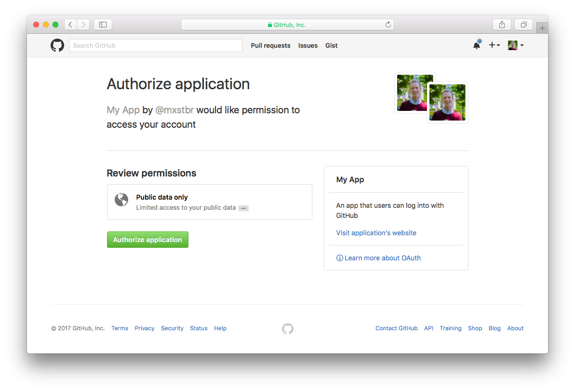Toggle the Safari sidebar button
Viewport: 575px width, 392px height.
pyautogui.click(x=103, y=25)
